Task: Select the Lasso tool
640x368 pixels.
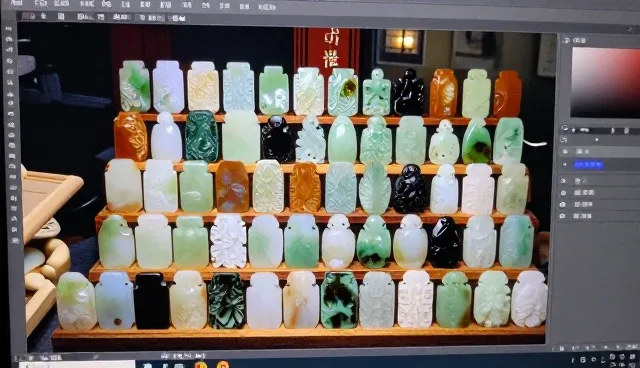Action: (x=10, y=50)
